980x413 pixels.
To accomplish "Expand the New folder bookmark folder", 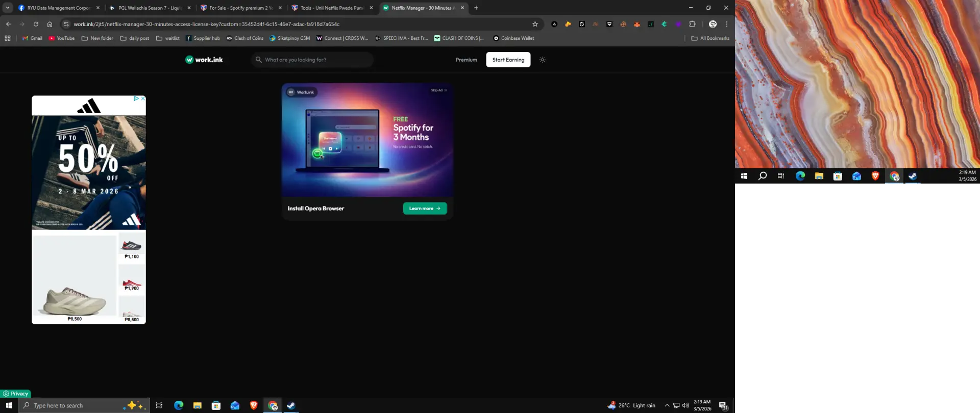I will point(97,38).
